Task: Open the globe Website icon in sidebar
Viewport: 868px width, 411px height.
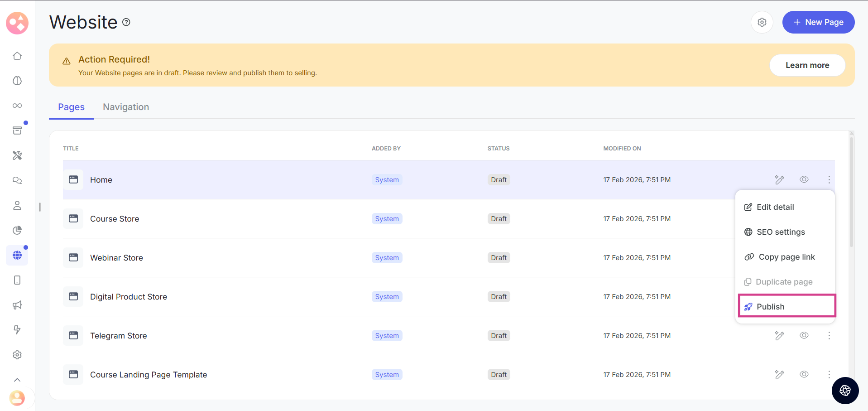Action: (17, 255)
